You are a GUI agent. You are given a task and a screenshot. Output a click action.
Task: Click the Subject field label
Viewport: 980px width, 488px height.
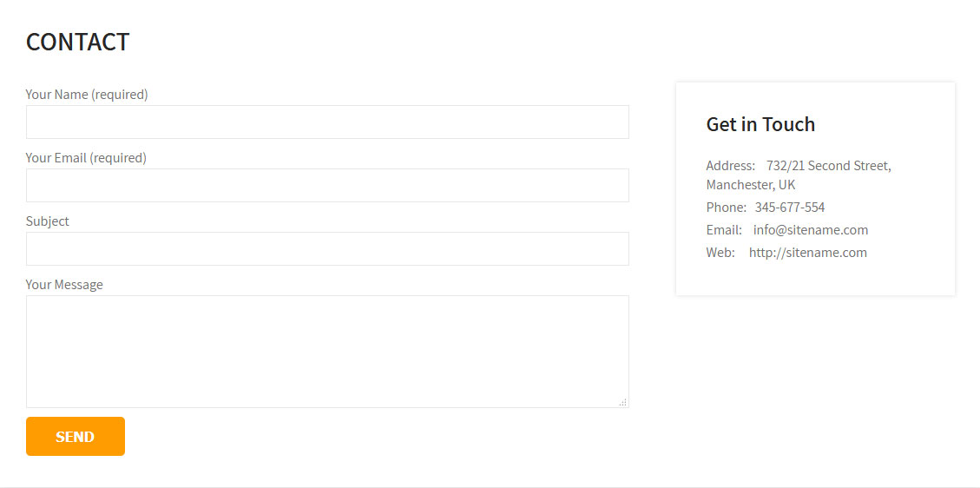[x=48, y=221]
